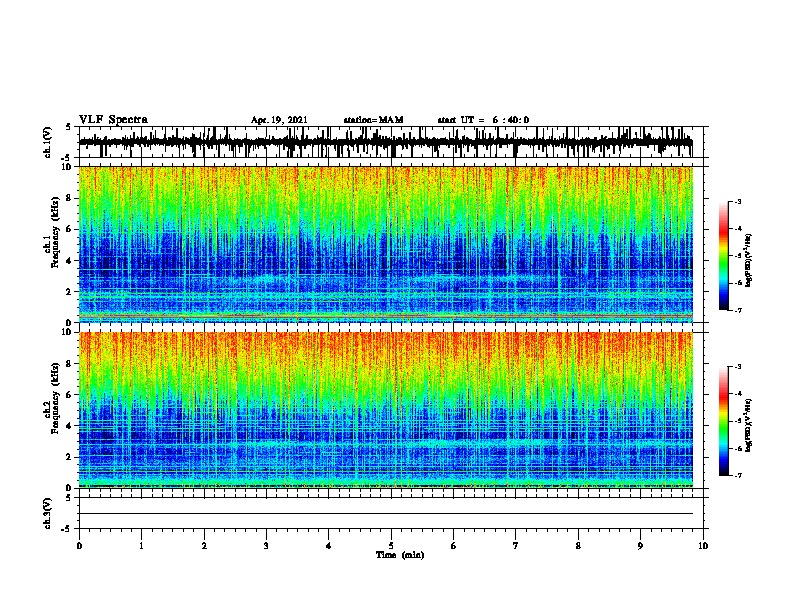Click the time axis tick label 2
Image resolution: width=792 pixels, height=612 pixels.
click(x=204, y=546)
